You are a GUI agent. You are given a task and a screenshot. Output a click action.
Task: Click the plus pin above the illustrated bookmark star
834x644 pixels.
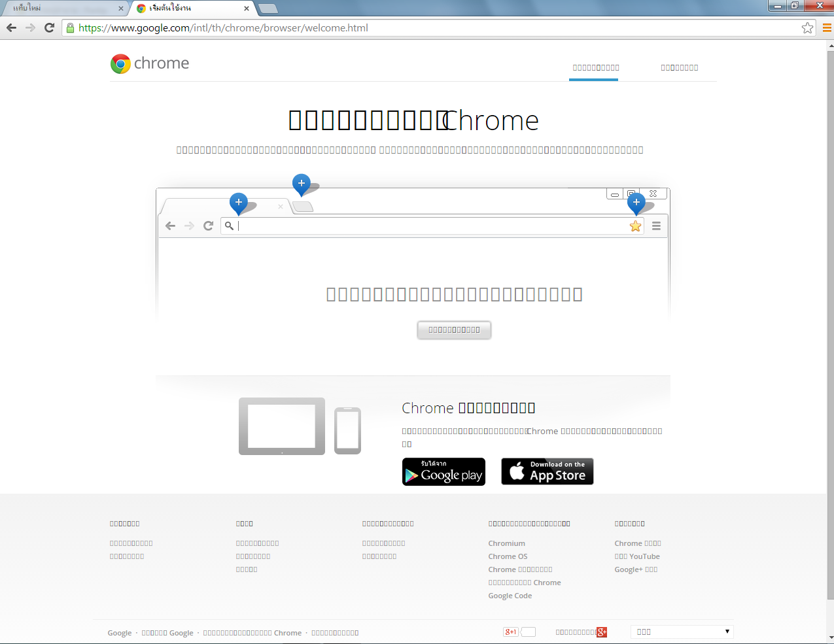coord(636,203)
